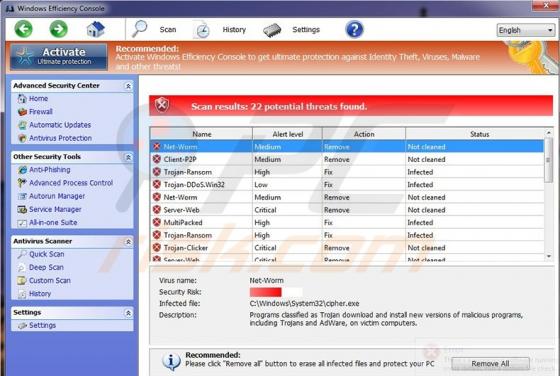The image size is (560, 376).
Task: Click the green back arrow icon
Action: pos(24,29)
